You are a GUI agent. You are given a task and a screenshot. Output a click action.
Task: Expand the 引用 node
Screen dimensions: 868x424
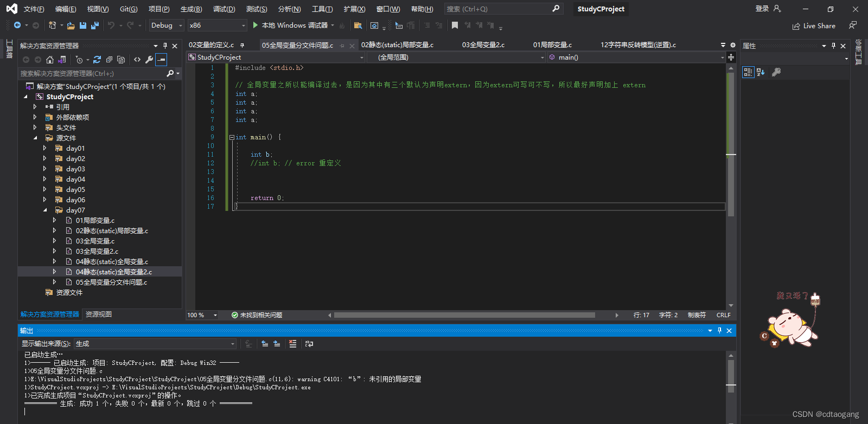pos(35,107)
